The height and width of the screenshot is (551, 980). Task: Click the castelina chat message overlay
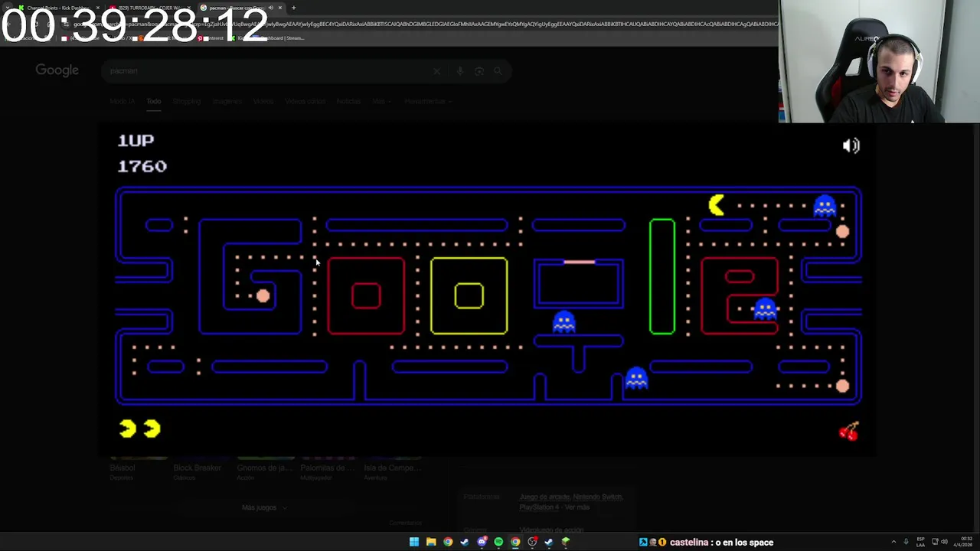707,543
